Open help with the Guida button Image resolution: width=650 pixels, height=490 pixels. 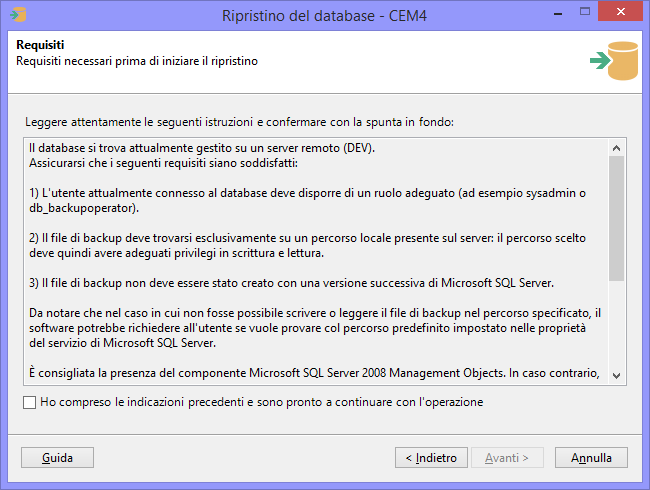point(57,457)
